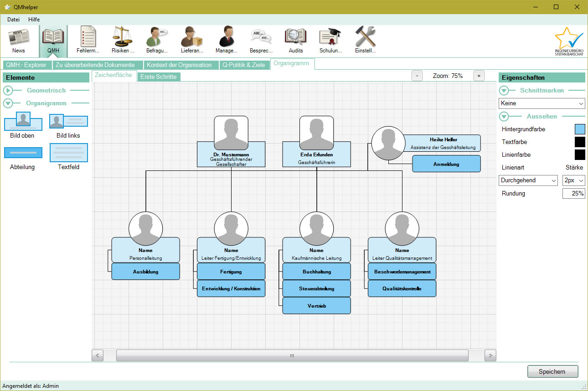
Task: Open the Datei menu
Action: click(13, 20)
